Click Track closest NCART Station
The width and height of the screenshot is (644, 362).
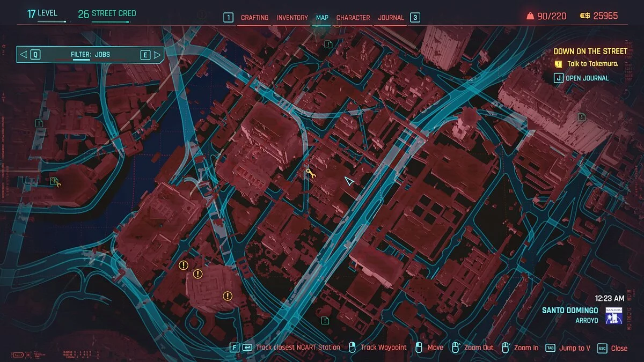(x=298, y=348)
